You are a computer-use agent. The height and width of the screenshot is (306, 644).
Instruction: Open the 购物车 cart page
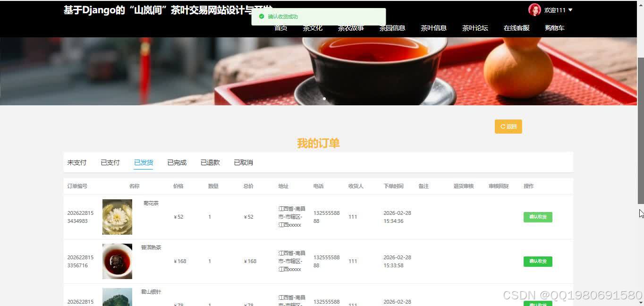(555, 28)
